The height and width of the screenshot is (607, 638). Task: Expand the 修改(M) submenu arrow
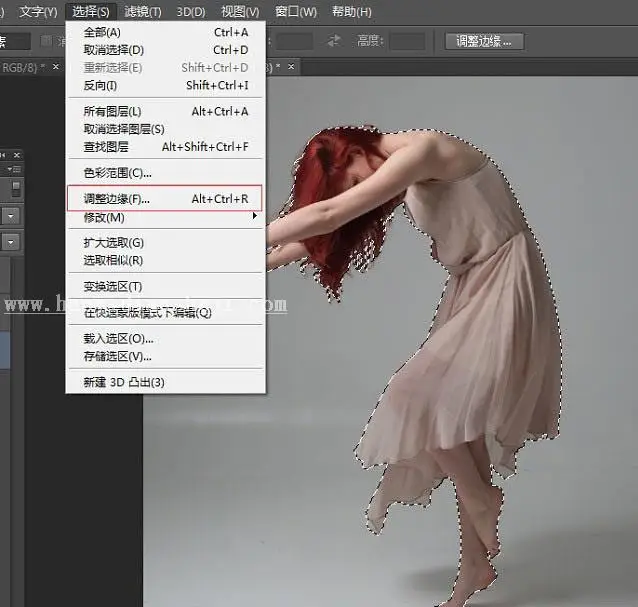pos(255,216)
